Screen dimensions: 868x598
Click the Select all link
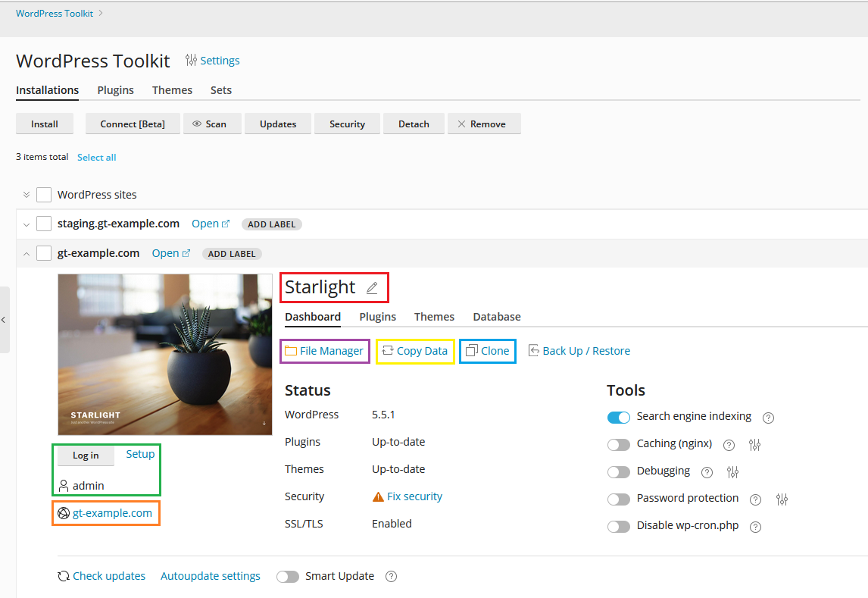click(x=96, y=157)
